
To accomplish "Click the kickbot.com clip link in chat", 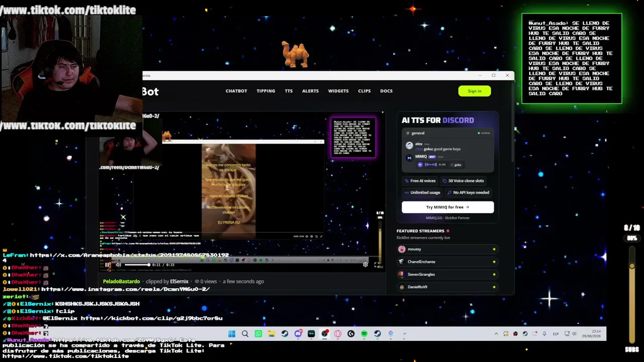I will pos(151,318).
